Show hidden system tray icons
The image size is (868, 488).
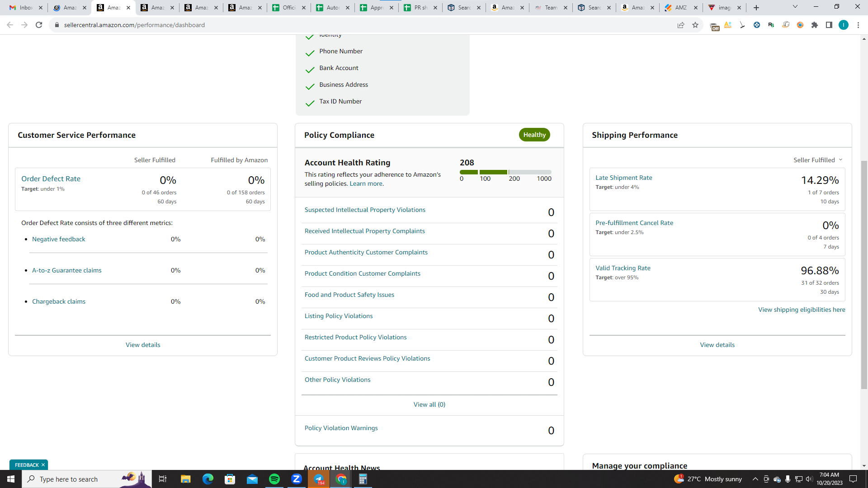[755, 479]
